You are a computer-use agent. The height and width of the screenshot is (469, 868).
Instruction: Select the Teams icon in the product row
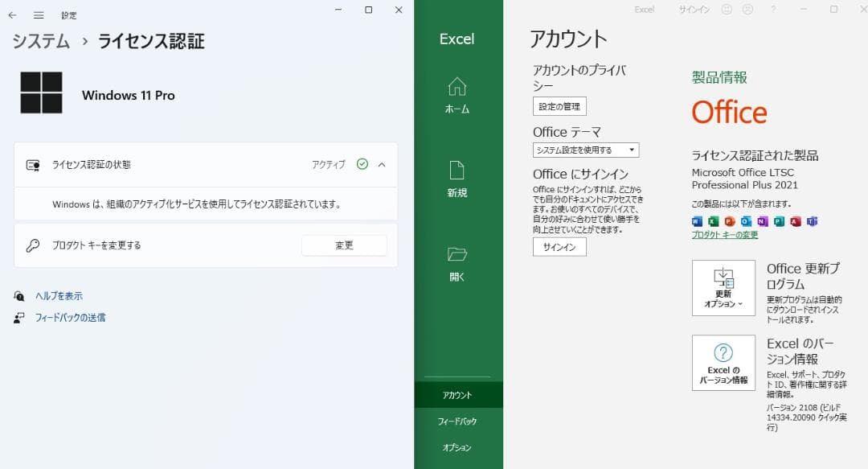pyautogui.click(x=810, y=221)
